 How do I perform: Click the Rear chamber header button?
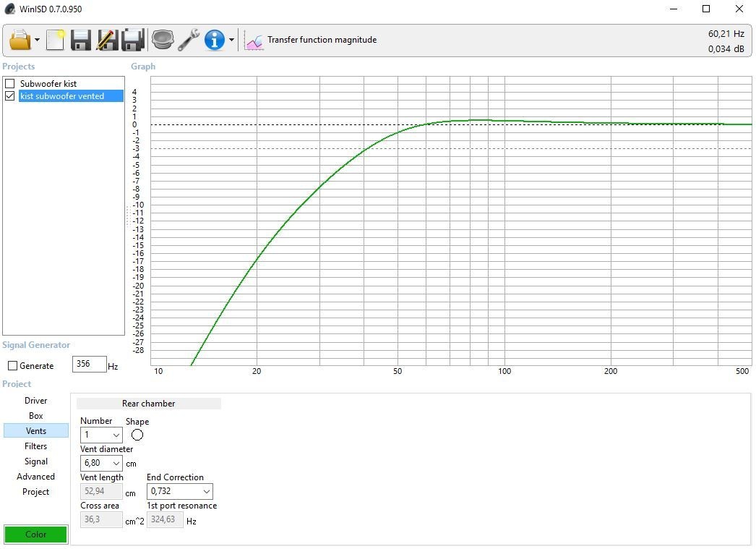click(x=148, y=404)
